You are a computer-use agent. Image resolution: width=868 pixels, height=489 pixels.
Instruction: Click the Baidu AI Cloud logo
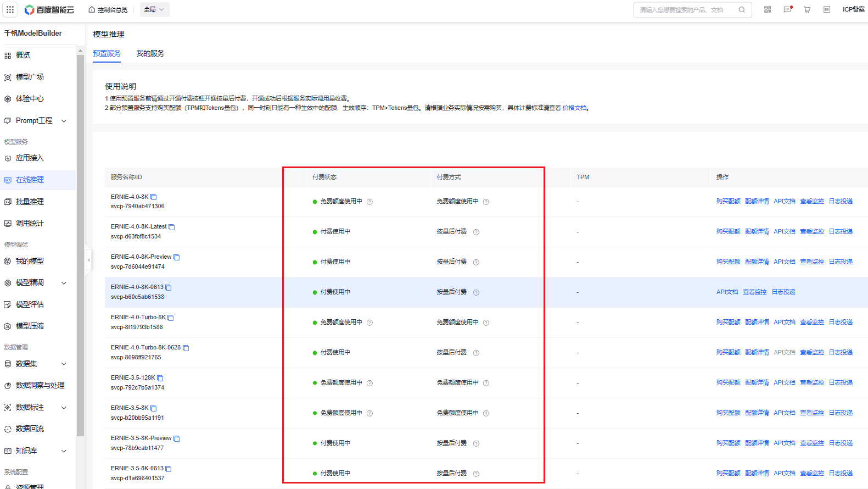[49, 10]
